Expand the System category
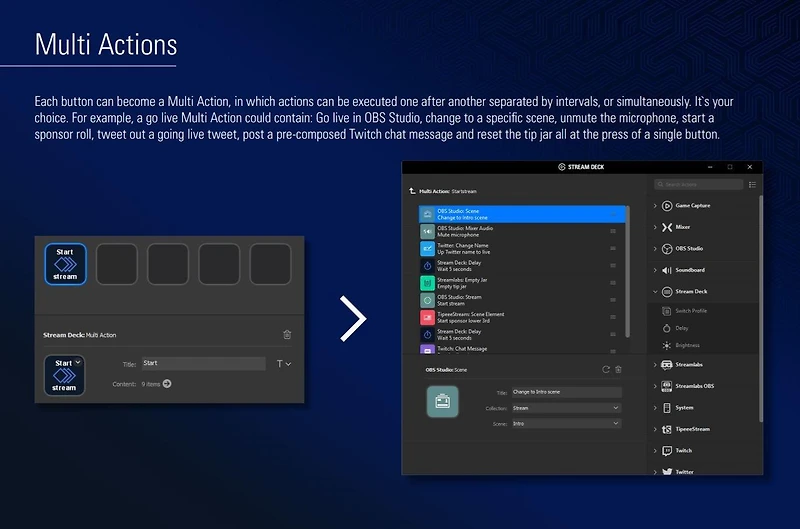Screen dimensions: 800x529 [x=655, y=408]
